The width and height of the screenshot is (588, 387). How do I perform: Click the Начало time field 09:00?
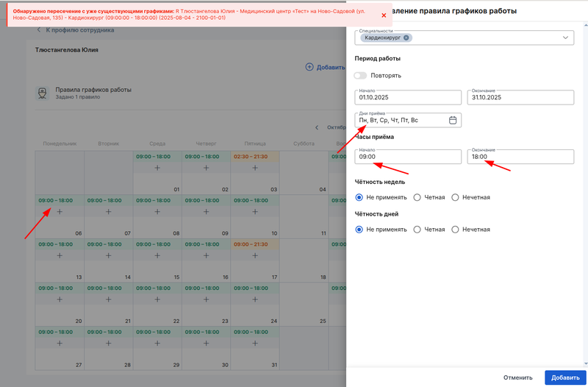pyautogui.click(x=407, y=157)
